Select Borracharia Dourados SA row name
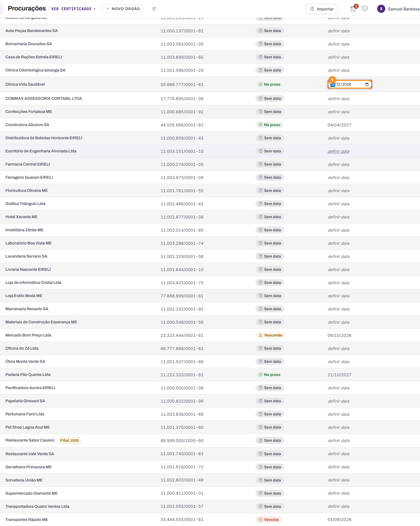420x526 pixels. (29, 44)
